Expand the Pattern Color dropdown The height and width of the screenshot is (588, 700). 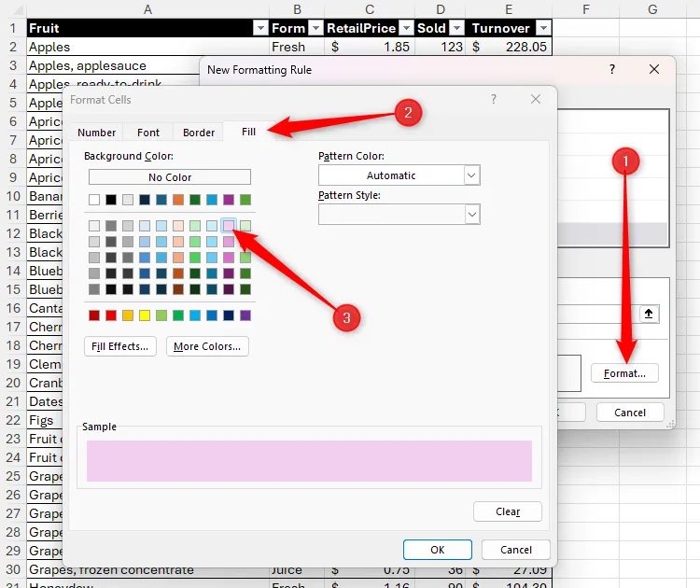point(471,175)
